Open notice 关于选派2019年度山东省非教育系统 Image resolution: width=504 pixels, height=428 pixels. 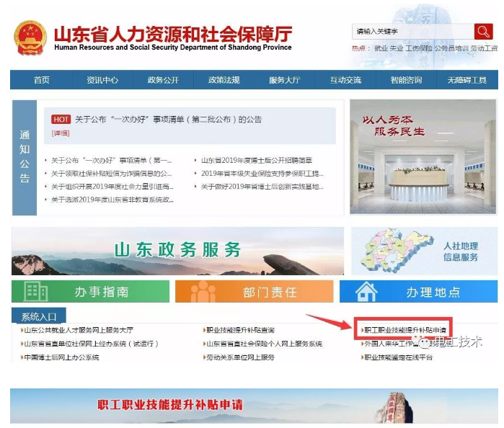pyautogui.click(x=112, y=200)
